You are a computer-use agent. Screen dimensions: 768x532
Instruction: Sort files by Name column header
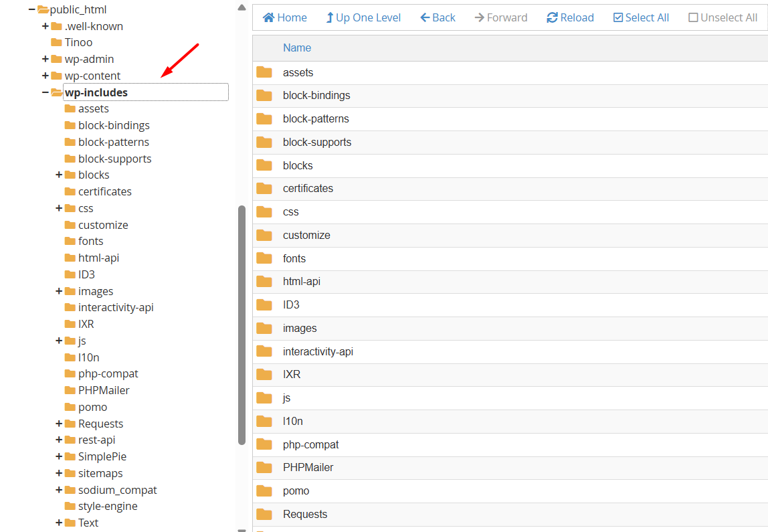pos(297,48)
